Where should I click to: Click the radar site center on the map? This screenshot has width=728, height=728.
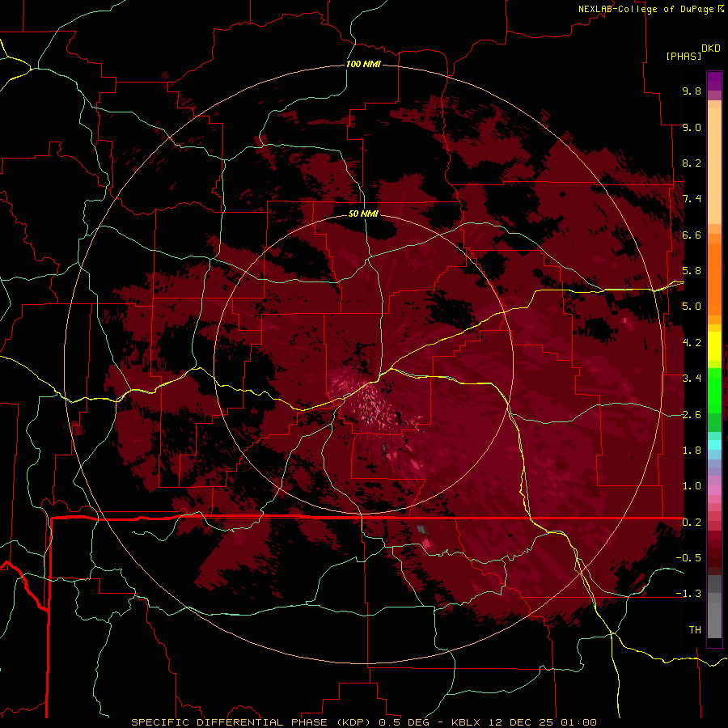[363, 363]
